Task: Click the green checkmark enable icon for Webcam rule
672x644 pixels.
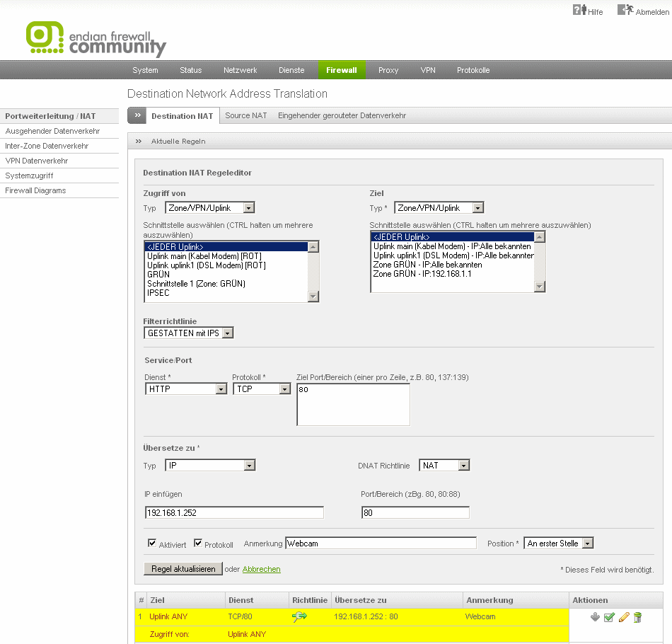Action: coord(609,617)
